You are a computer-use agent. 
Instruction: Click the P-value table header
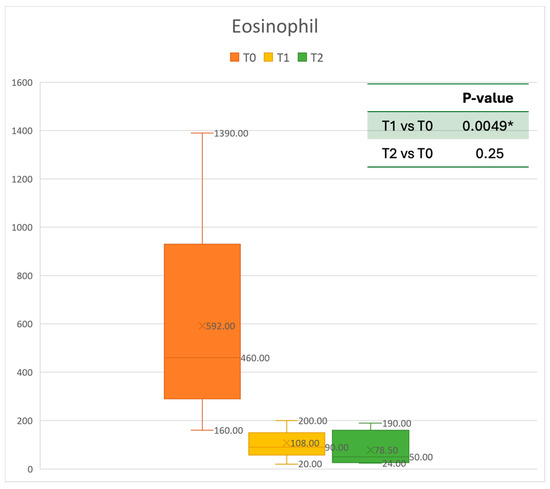tap(488, 98)
